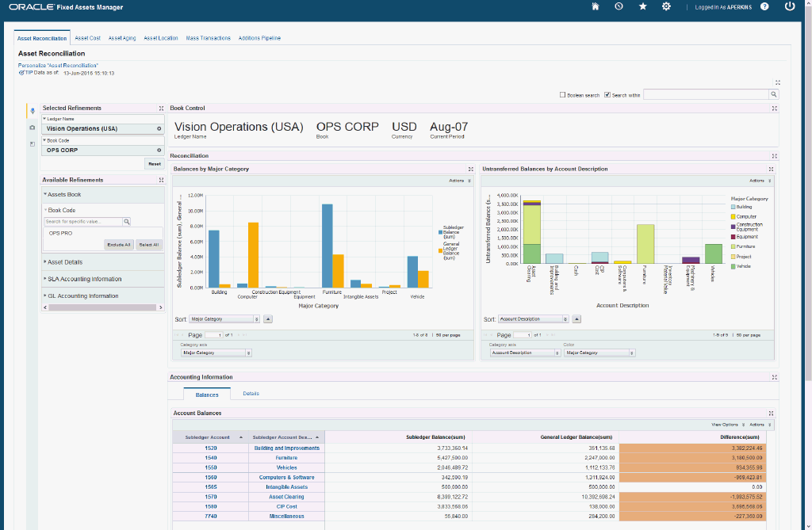Viewport: 812px width, 530px height.
Task: Open the Favorites star icon
Action: click(642, 6)
